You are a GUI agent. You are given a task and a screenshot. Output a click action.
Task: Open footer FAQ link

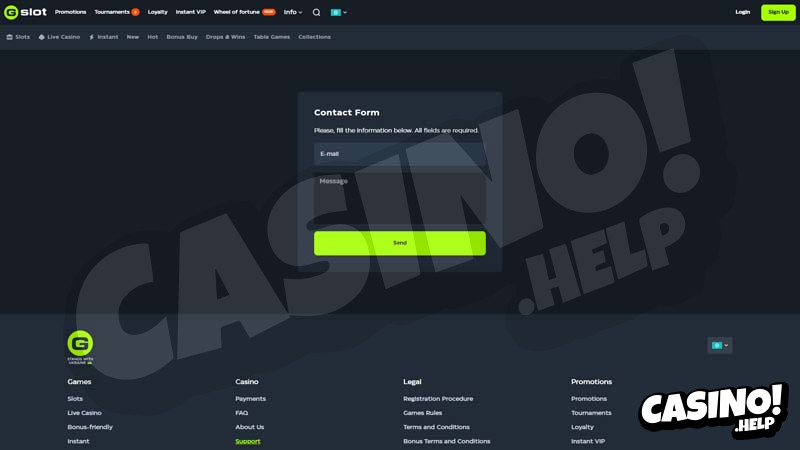(x=241, y=413)
